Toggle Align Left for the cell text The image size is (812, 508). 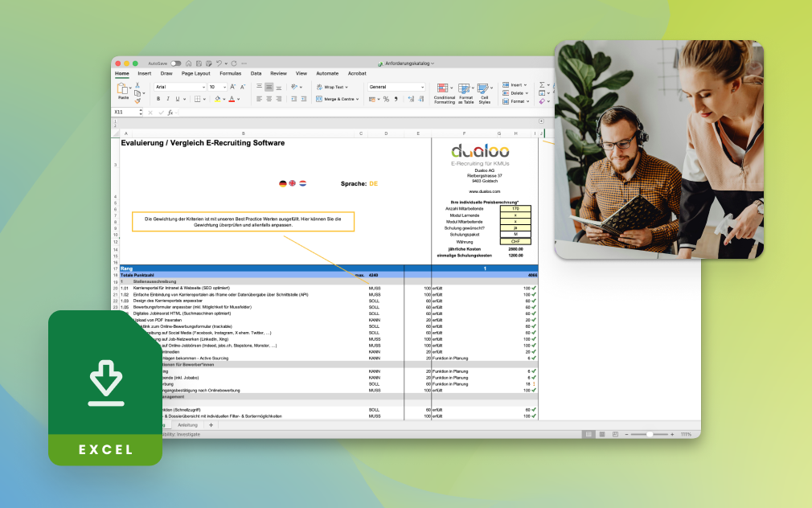259,99
